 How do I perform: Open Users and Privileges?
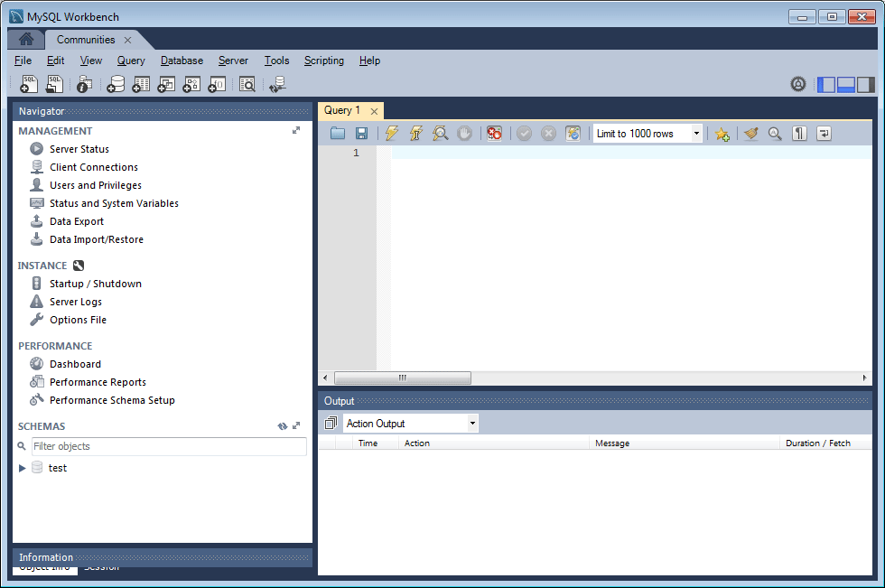96,185
